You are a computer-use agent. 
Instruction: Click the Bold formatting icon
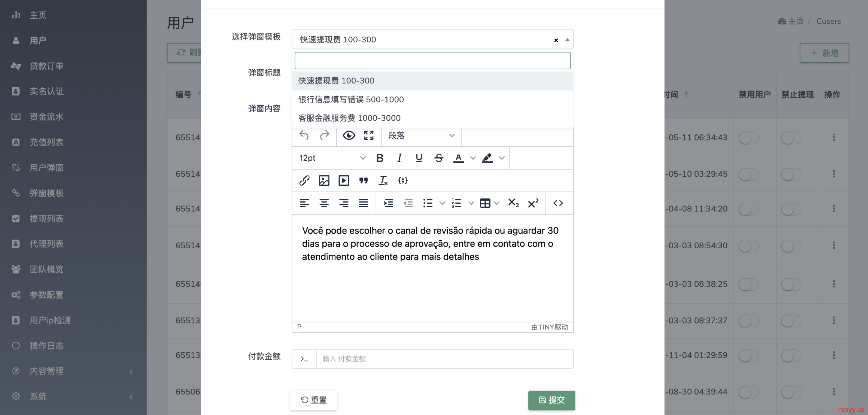[x=380, y=158]
